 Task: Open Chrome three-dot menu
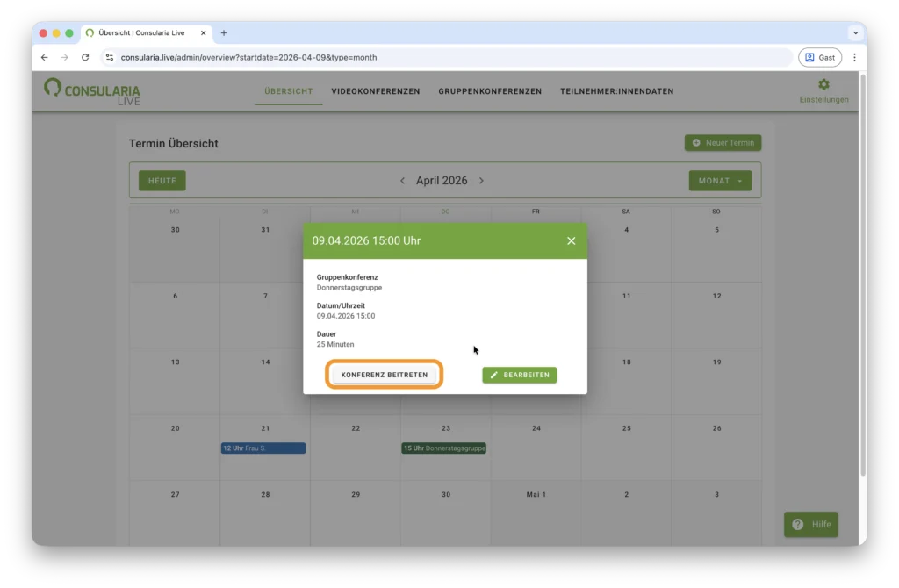click(x=854, y=57)
